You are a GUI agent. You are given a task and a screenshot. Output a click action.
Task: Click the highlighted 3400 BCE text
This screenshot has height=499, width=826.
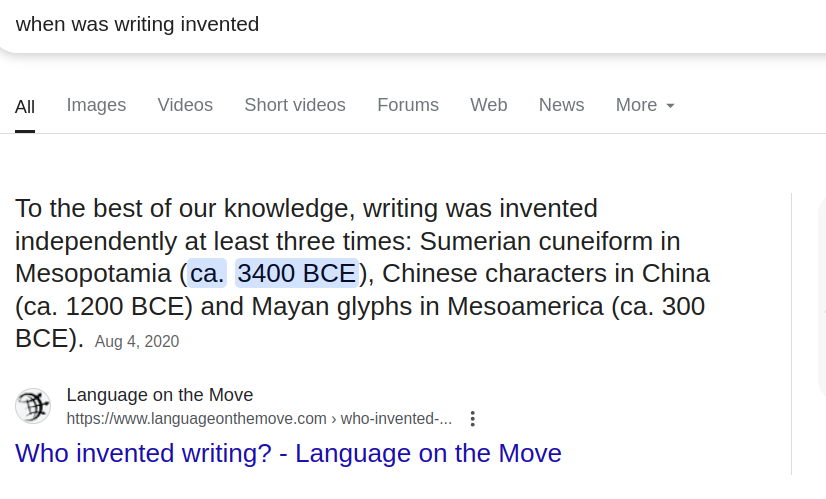297,273
